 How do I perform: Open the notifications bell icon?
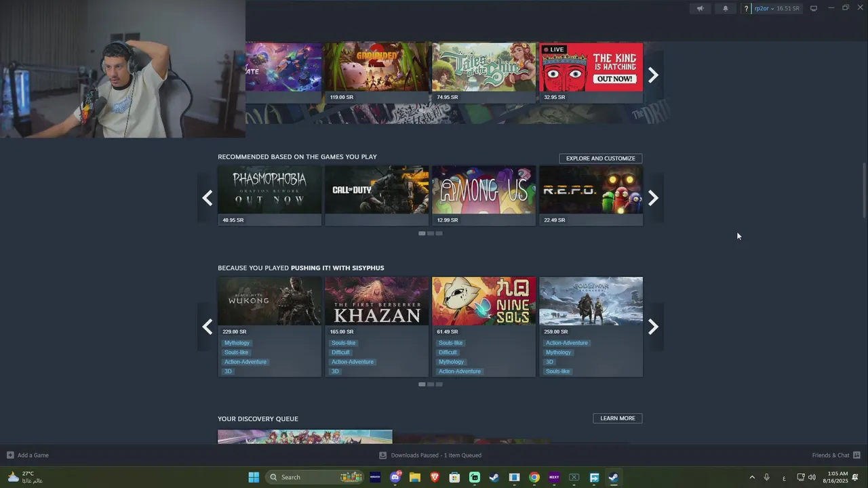click(x=725, y=8)
